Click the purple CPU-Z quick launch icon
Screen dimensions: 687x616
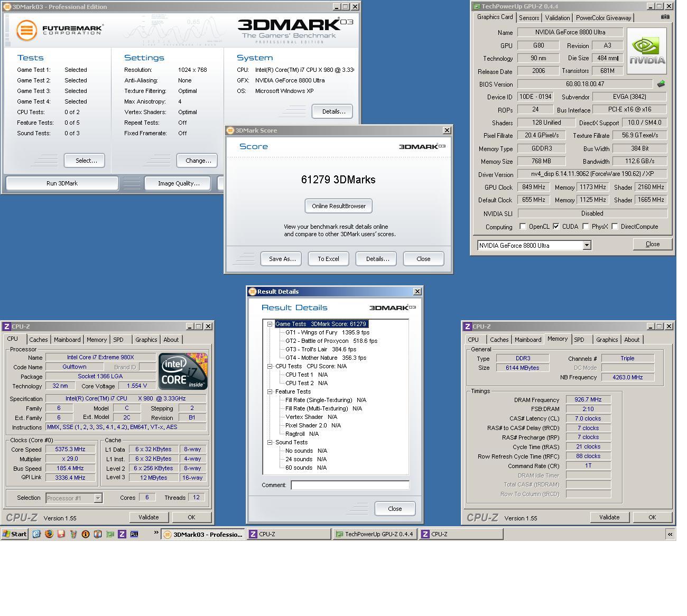click(122, 534)
